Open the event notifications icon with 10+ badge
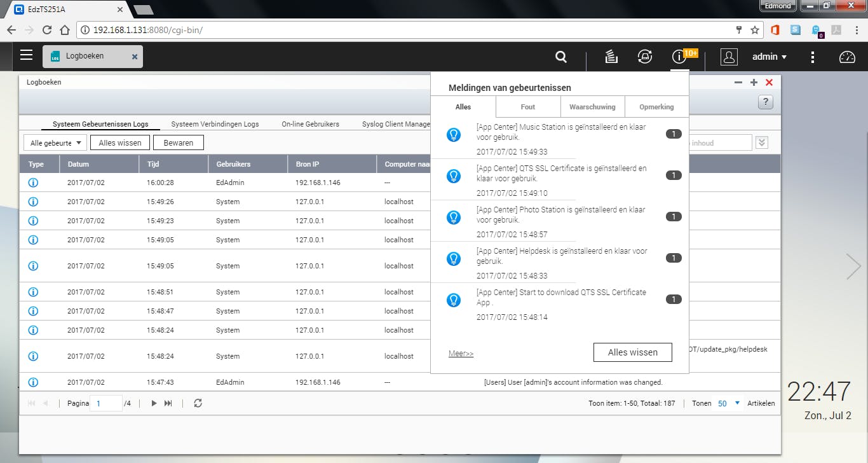 (x=679, y=57)
